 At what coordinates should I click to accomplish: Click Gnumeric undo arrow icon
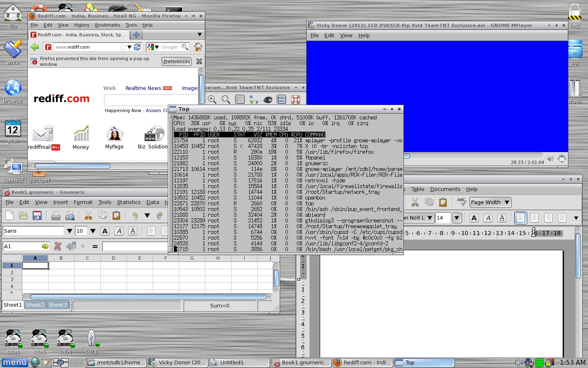click(135, 215)
